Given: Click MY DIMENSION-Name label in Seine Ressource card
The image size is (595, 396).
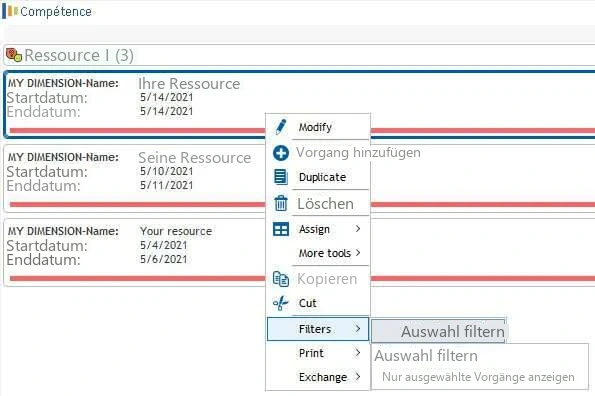Looking at the screenshot, I should click(x=63, y=157).
